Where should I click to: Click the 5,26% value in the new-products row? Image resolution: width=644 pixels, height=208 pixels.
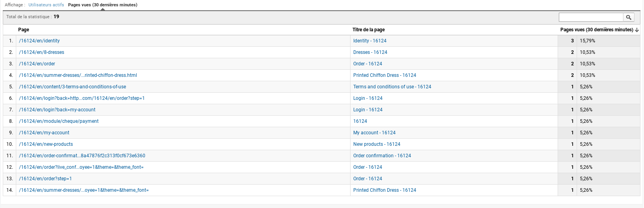tap(586, 144)
